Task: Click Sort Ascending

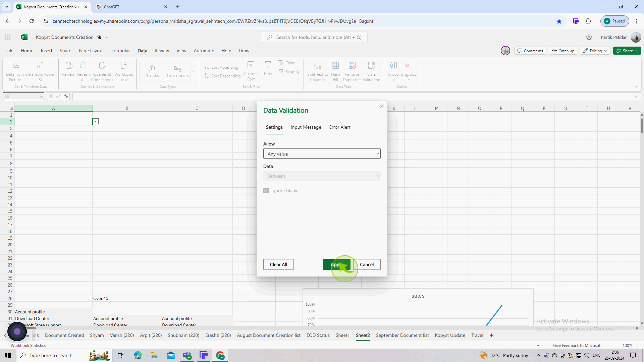Action: click(x=221, y=67)
